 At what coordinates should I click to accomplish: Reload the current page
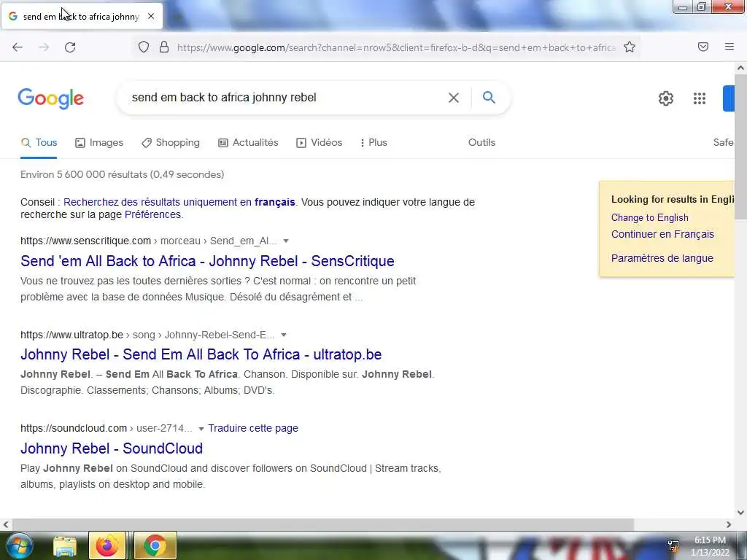point(70,47)
